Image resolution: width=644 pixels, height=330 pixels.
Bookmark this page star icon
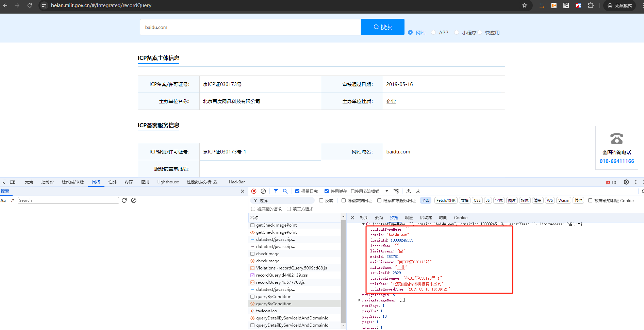[525, 5]
